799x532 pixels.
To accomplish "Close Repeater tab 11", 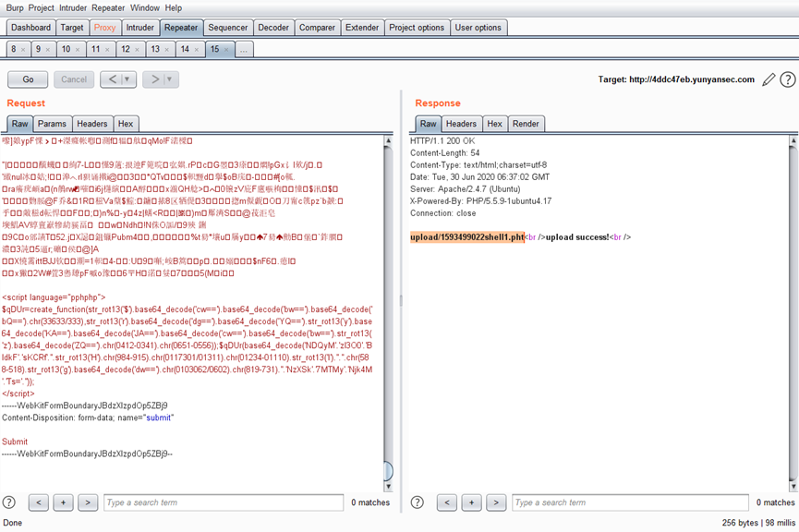I will (107, 50).
